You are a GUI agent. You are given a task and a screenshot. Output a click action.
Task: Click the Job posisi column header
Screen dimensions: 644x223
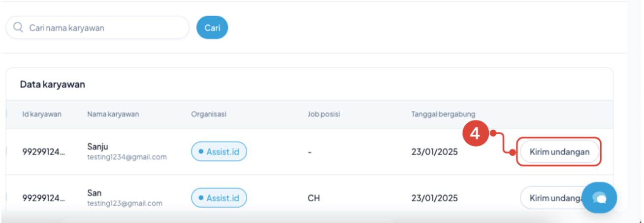[x=324, y=114]
